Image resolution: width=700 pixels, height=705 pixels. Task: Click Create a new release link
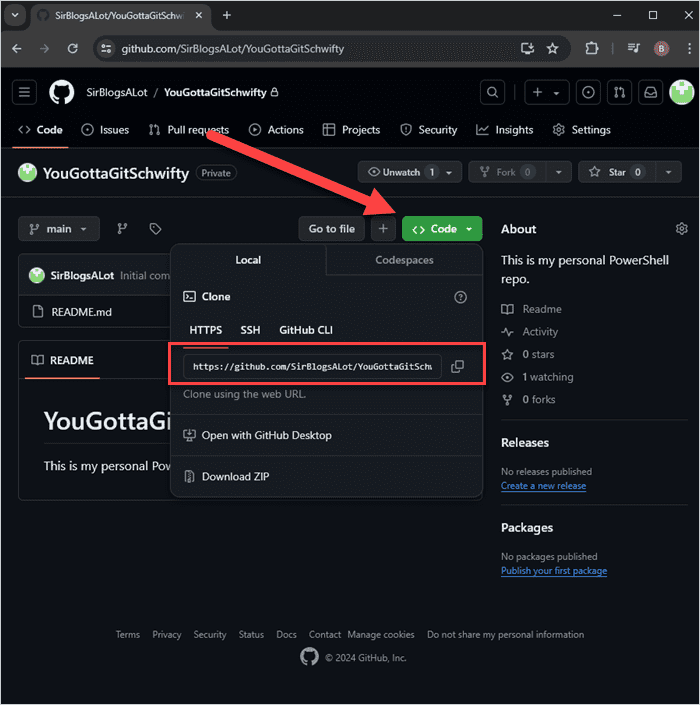[x=543, y=486]
